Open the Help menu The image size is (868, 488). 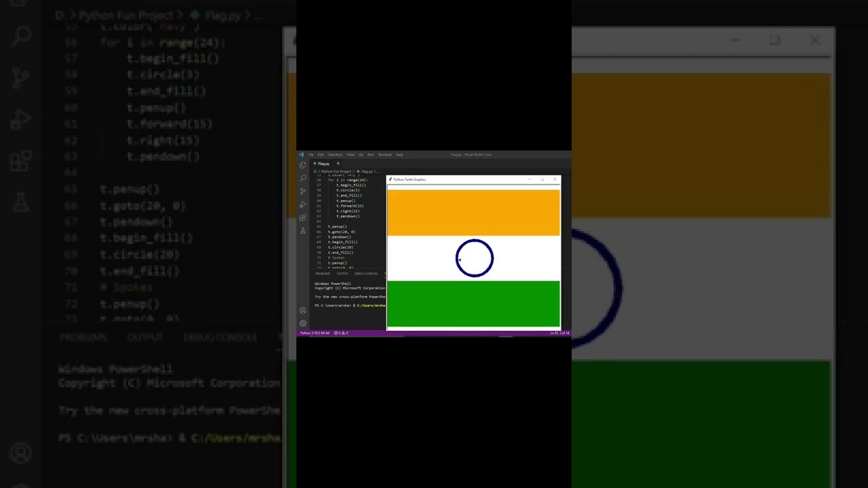[399, 155]
